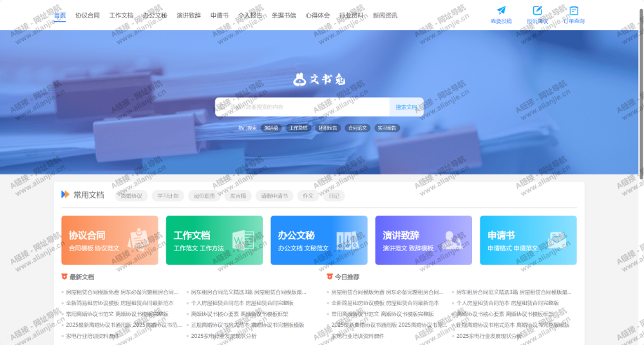This screenshot has height=345, width=644.
Task: Click the 协议合同 category card
Action: [109, 240]
